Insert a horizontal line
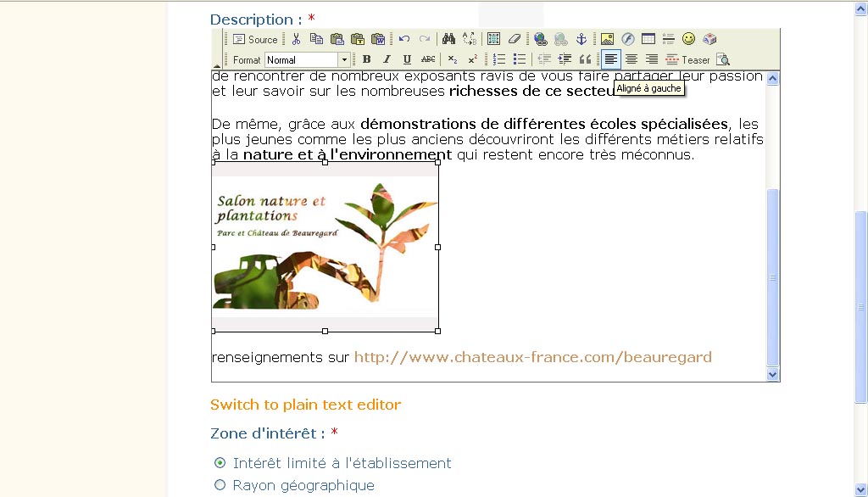Viewport: 868px width, 497px height. (668, 39)
